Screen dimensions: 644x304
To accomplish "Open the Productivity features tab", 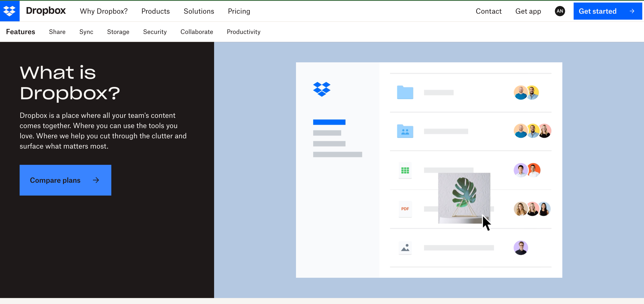I will point(244,32).
